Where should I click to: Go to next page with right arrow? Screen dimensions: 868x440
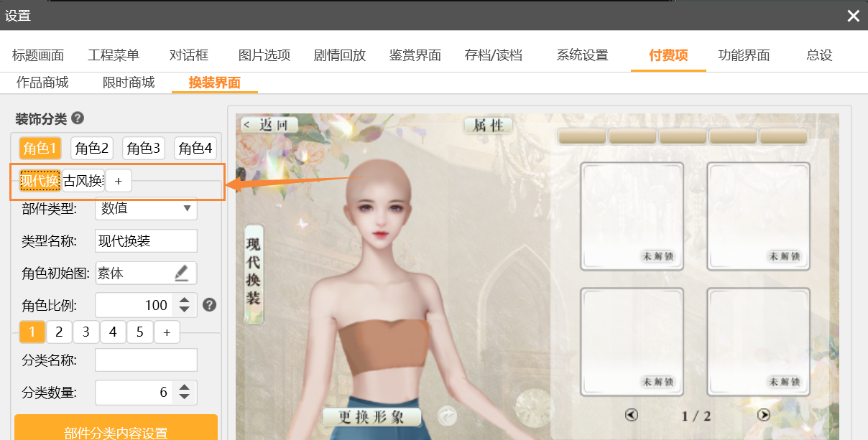tap(764, 415)
